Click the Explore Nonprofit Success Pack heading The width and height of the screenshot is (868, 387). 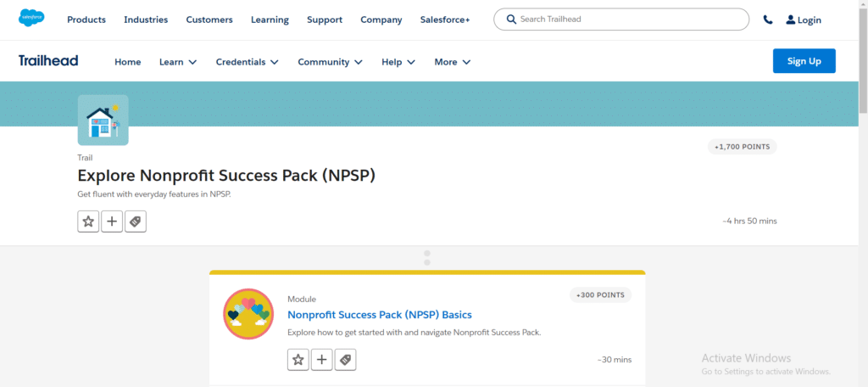tap(226, 176)
